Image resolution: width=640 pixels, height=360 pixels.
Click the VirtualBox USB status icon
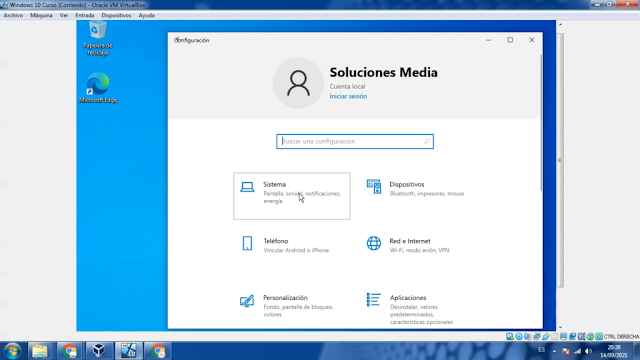click(x=546, y=337)
